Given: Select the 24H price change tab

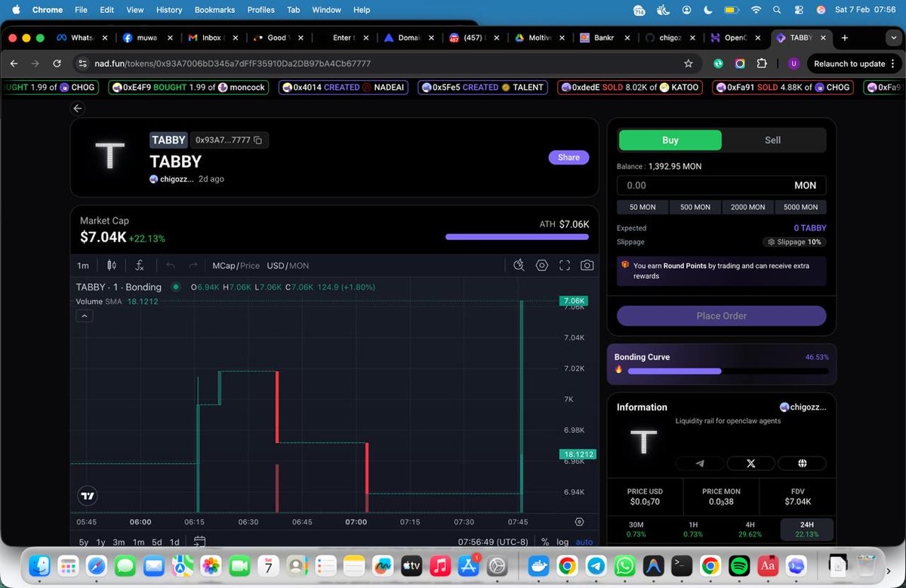Looking at the screenshot, I should [x=806, y=529].
